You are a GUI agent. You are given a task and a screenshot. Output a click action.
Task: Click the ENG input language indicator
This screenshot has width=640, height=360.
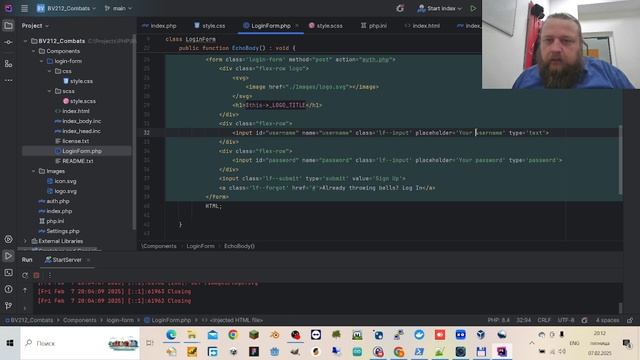(574, 343)
